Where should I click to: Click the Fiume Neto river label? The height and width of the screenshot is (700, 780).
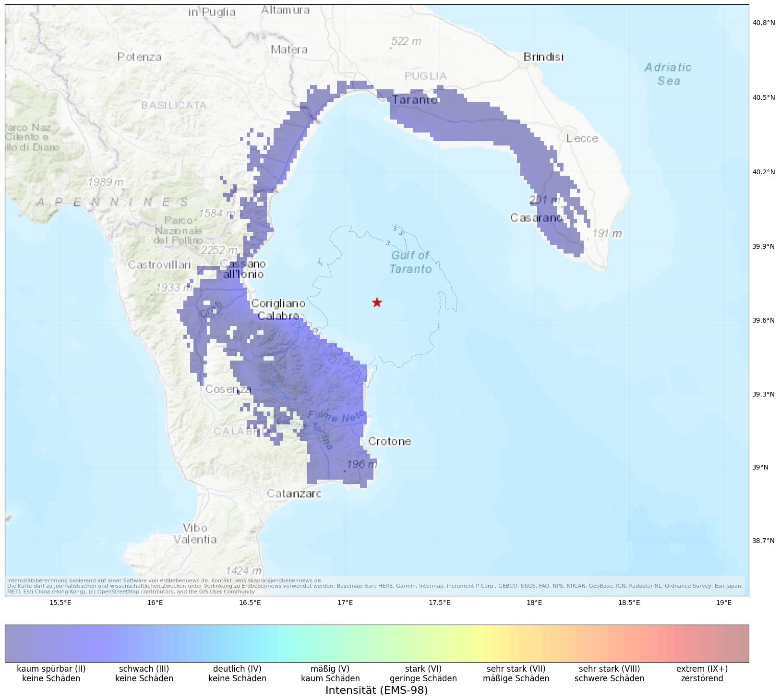[336, 417]
